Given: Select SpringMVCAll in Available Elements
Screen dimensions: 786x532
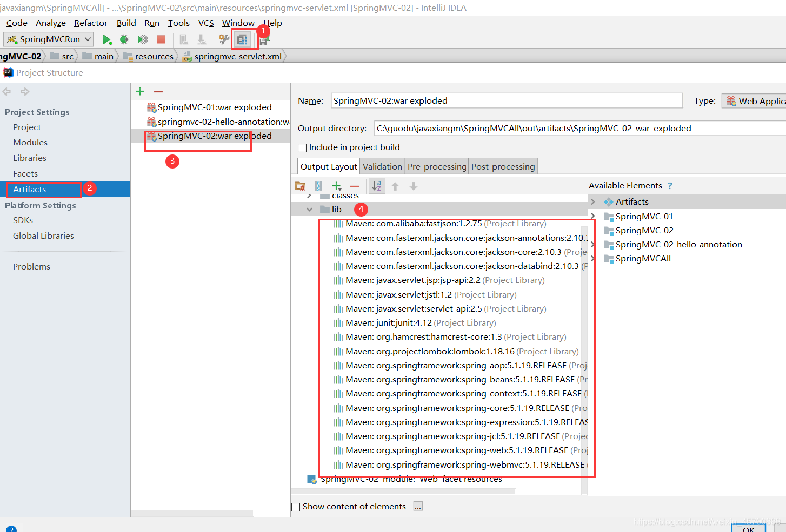Looking at the screenshot, I should point(637,258).
